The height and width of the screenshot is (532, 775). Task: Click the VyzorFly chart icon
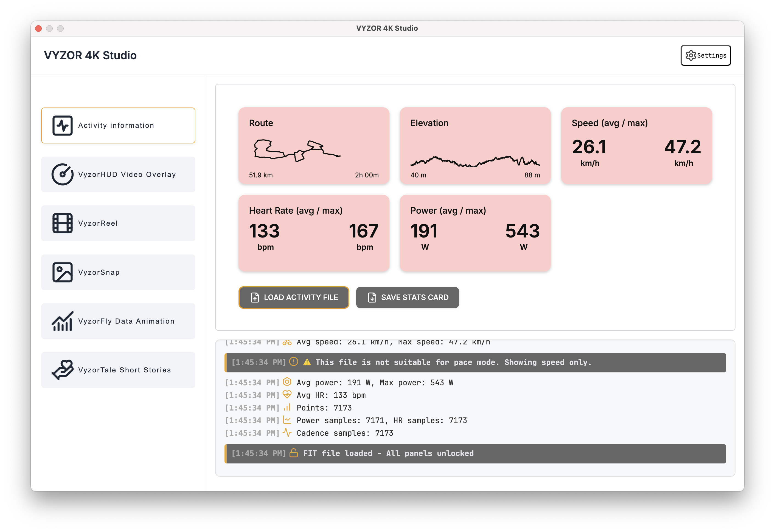coord(62,321)
